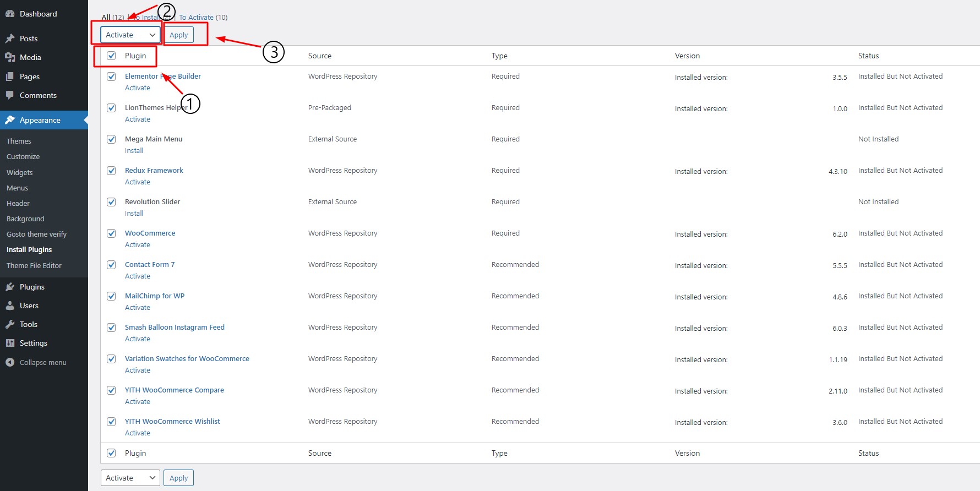
Task: Uncheck the Smash Balloon Instagram Feed checkbox
Action: click(111, 328)
